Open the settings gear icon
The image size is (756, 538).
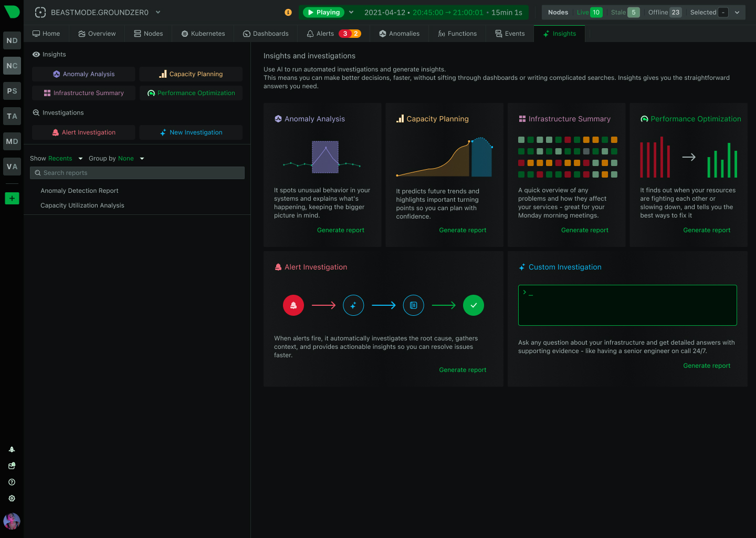[12, 498]
